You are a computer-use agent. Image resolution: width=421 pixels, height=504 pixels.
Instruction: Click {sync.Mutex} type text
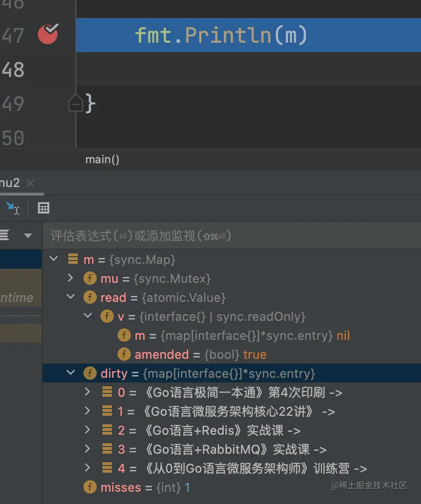pos(172,279)
